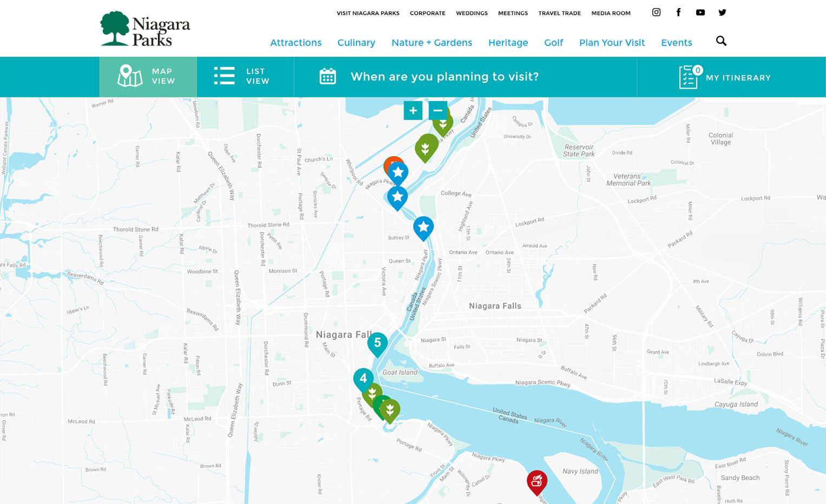Click the search magnifier icon

(721, 41)
